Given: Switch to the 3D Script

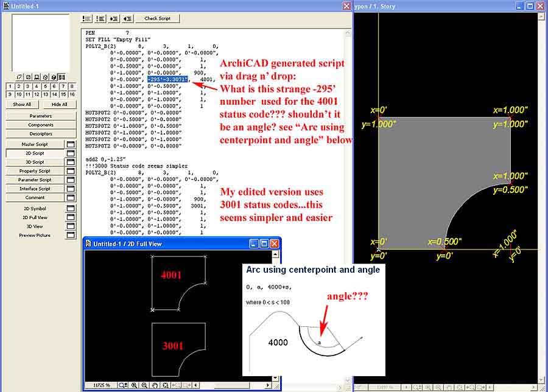Looking at the screenshot, I should [35, 162].
